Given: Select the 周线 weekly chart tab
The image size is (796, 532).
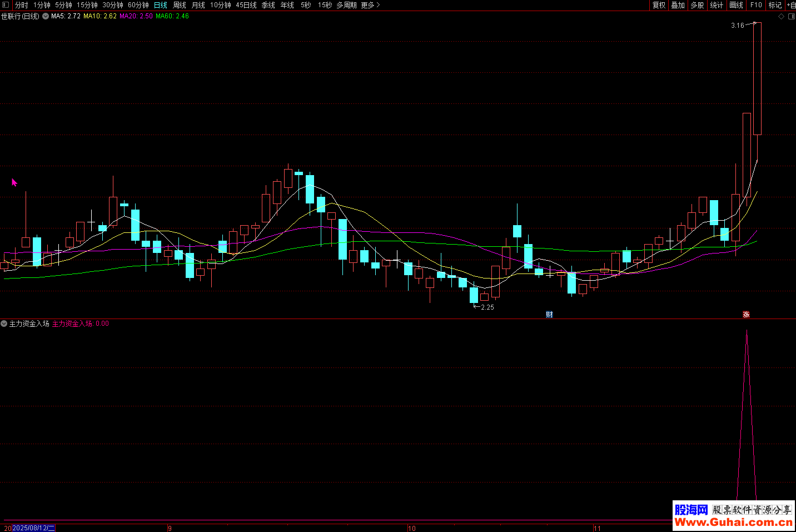Looking at the screenshot, I should click(x=180, y=5).
